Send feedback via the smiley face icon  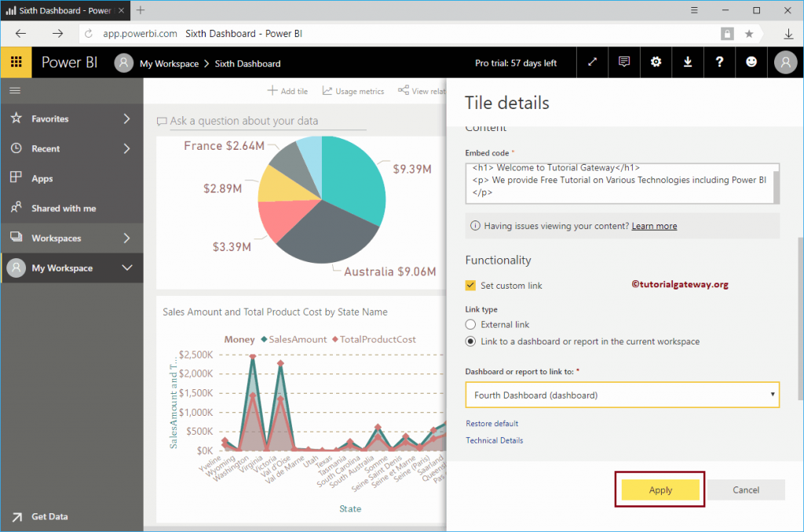coord(751,62)
